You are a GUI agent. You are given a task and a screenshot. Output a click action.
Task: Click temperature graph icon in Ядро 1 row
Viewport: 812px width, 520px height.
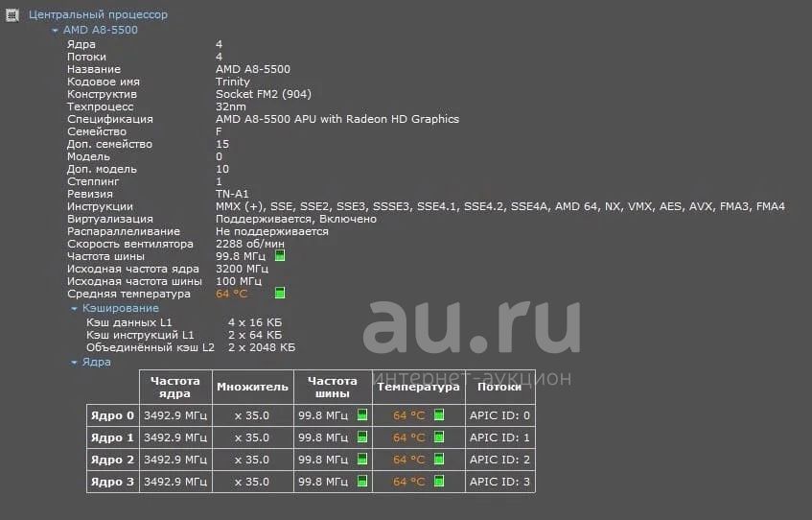[439, 437]
